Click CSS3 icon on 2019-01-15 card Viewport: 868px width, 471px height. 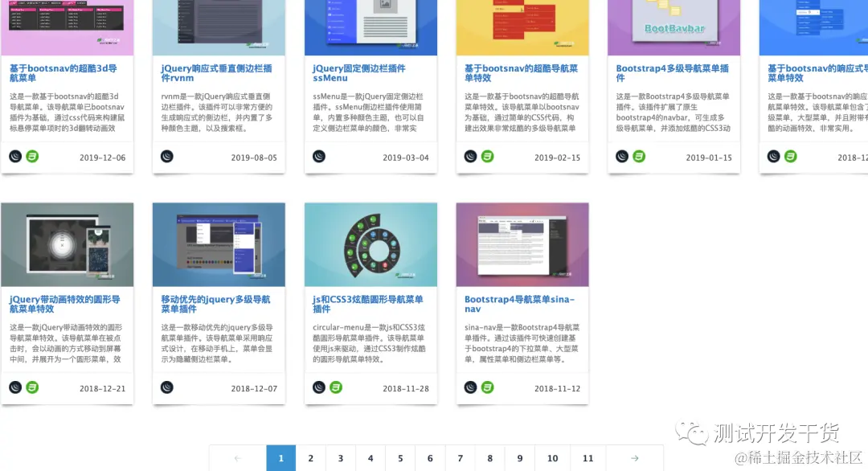pos(640,157)
